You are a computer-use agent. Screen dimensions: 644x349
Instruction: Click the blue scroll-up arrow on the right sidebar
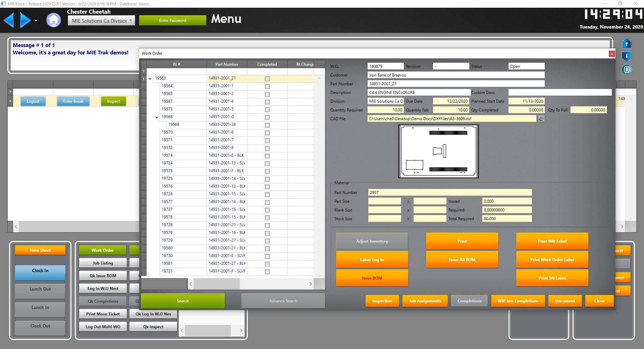coord(627,44)
